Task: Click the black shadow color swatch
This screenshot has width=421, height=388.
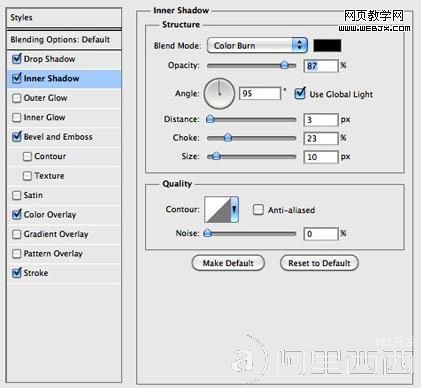Action: coord(327,46)
